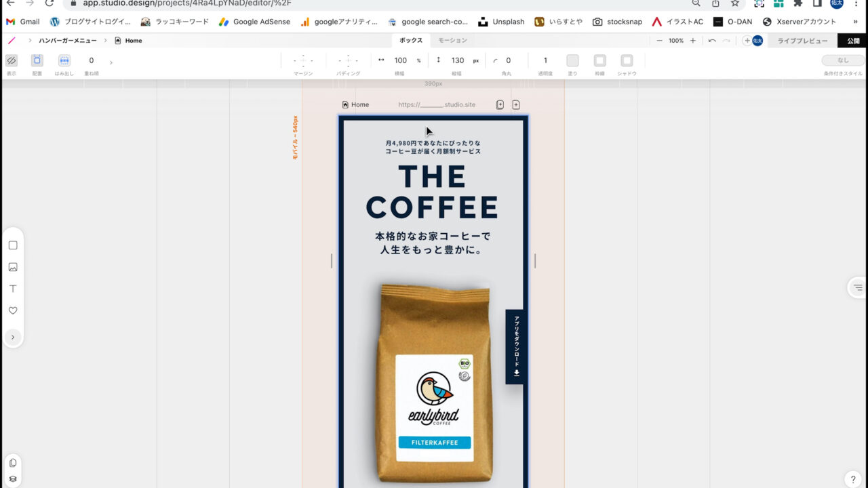Invite a collaborator with the plus circle
The width and height of the screenshot is (868, 488).
pos(747,41)
